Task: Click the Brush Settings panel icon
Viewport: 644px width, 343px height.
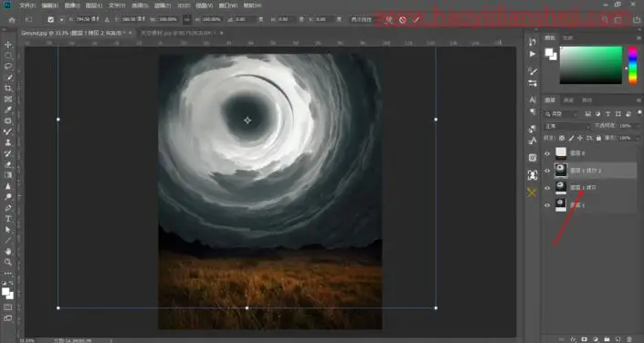Action: [x=533, y=71]
